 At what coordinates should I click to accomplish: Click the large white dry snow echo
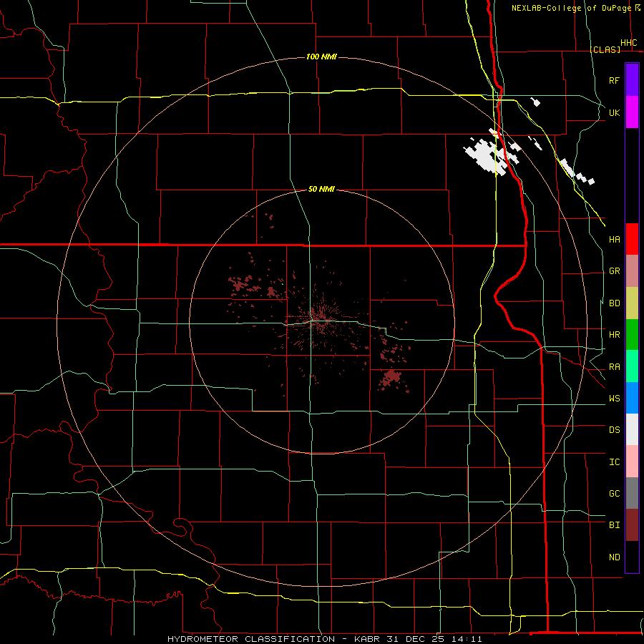489,156
